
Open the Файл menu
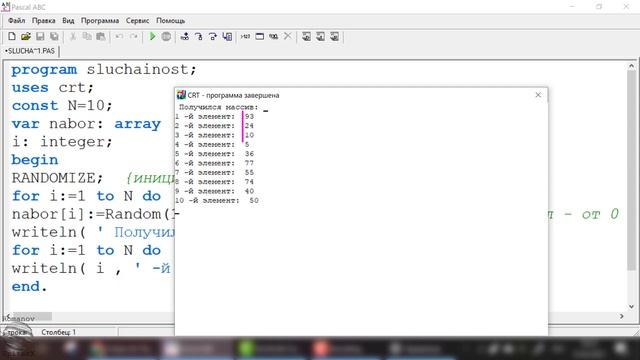pyautogui.click(x=17, y=20)
